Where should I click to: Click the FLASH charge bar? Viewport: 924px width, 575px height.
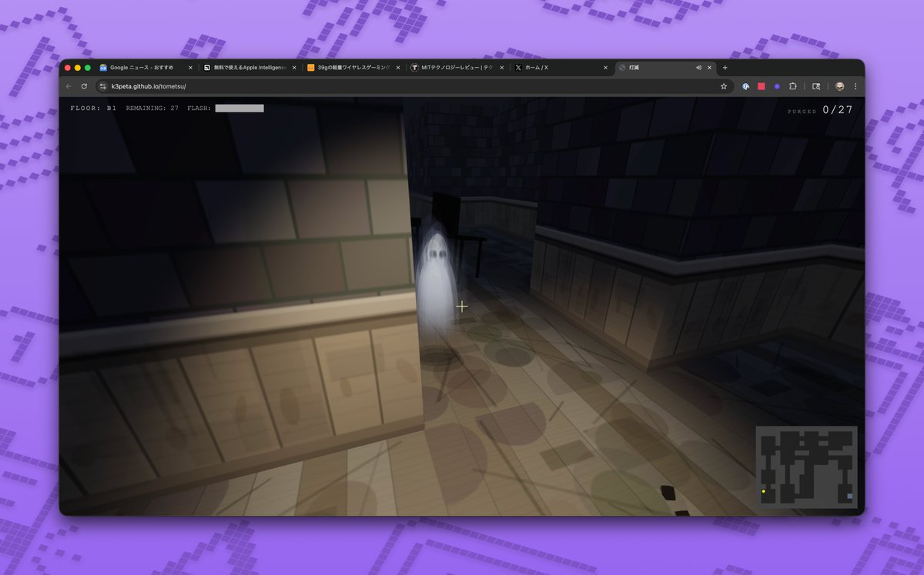(239, 109)
